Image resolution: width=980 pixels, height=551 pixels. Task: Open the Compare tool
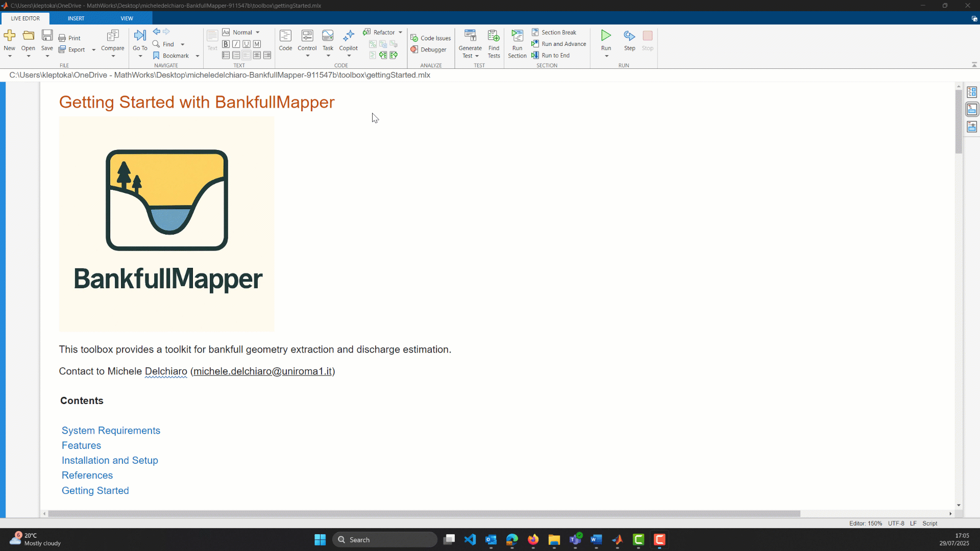click(112, 41)
